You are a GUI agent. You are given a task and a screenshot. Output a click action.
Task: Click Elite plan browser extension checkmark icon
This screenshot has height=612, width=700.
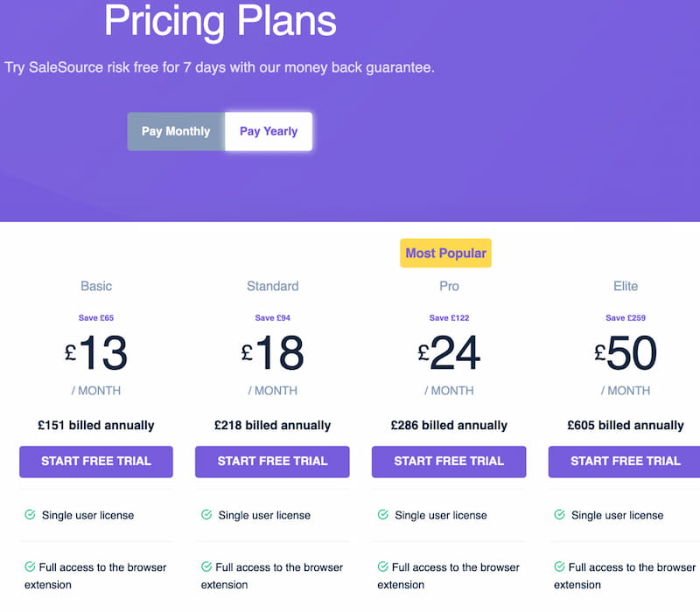[559, 567]
